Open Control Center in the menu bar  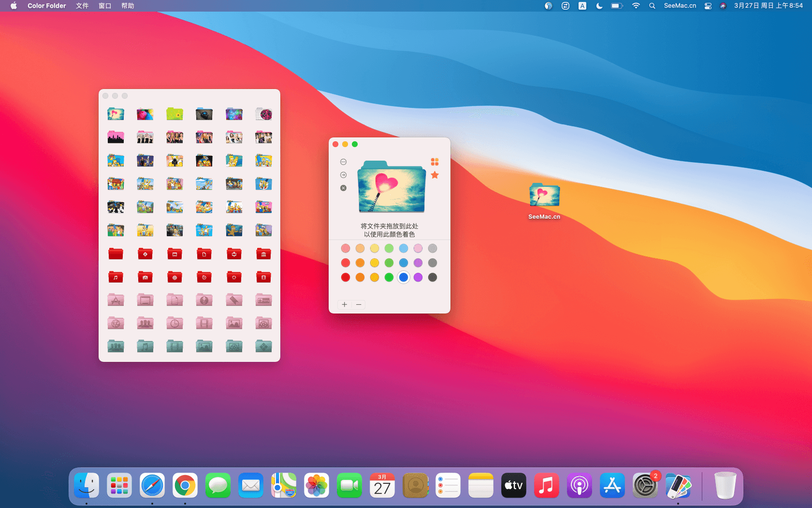point(708,6)
